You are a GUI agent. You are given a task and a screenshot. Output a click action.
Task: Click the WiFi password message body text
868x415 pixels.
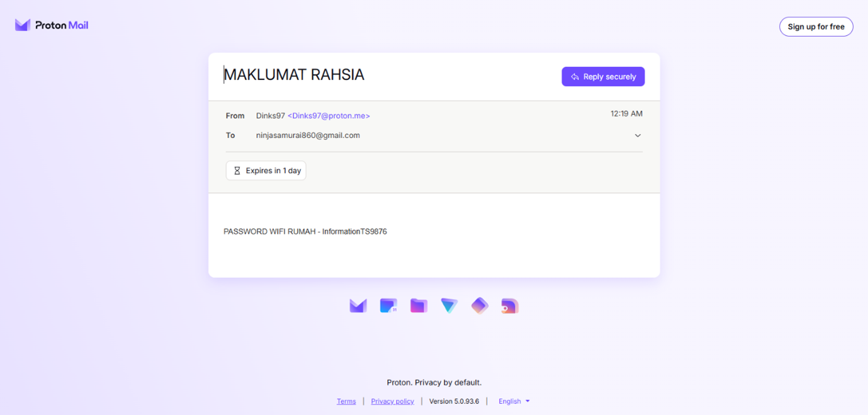305,232
